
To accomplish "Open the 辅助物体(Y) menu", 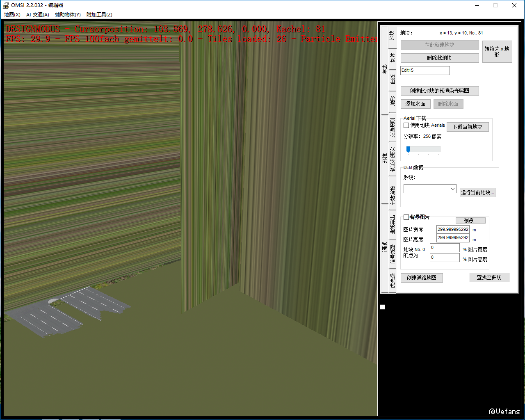I will click(68, 15).
